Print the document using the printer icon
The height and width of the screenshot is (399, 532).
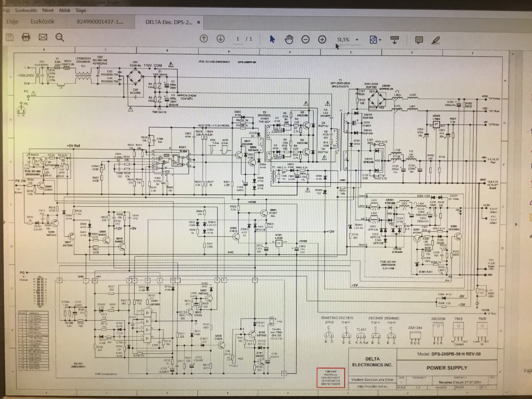(x=26, y=37)
